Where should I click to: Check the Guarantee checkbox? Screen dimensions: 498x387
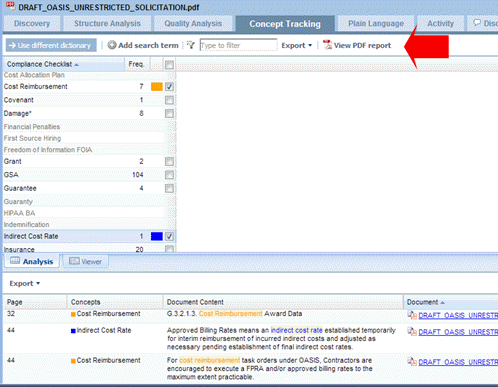tap(169, 189)
